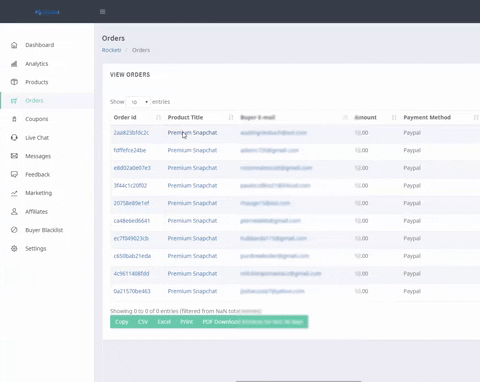
Task: Open order e8d02a0e07e3
Action: pyautogui.click(x=132, y=168)
